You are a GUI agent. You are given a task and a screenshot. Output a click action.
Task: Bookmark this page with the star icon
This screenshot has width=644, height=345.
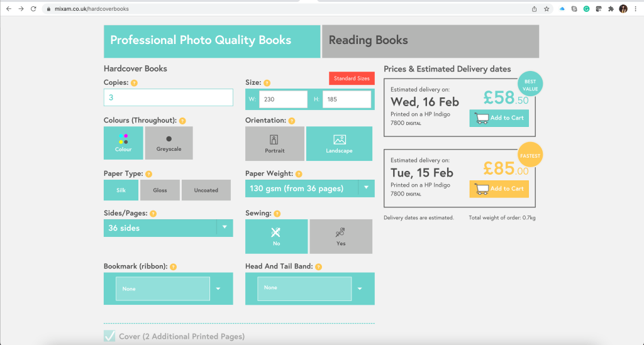[547, 9]
